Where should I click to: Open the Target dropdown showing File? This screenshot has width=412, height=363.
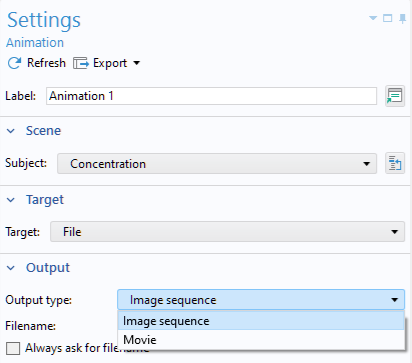click(x=227, y=232)
